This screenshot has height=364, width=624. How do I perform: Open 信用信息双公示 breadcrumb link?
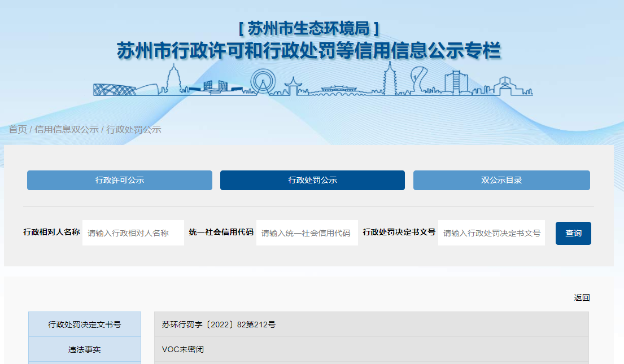[x=67, y=129]
